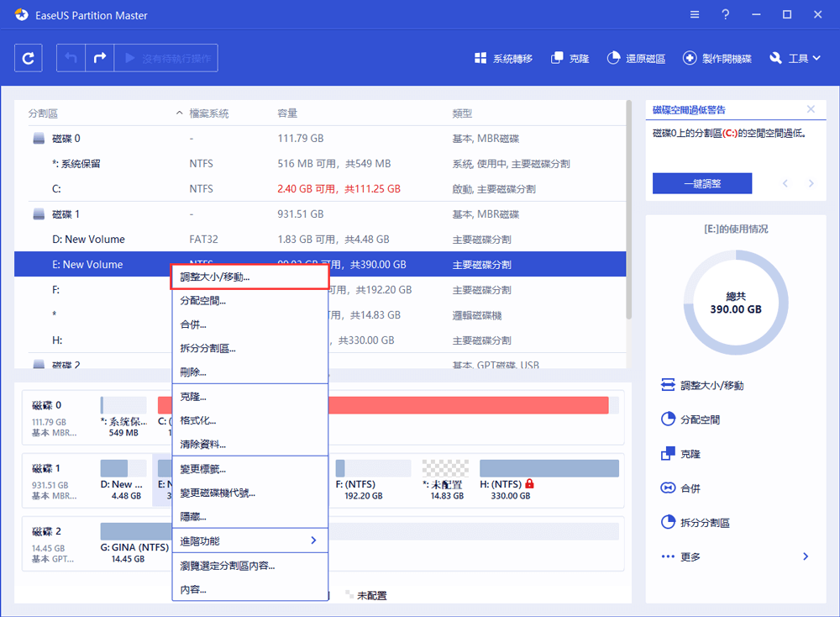The image size is (840, 617).
Task: Open the 克隆 clone tool in toolbar
Action: tap(570, 59)
